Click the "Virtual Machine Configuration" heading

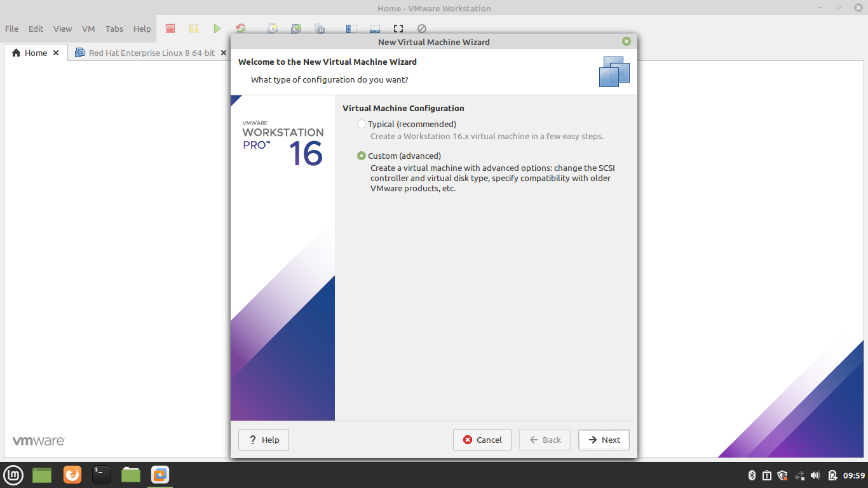403,108
